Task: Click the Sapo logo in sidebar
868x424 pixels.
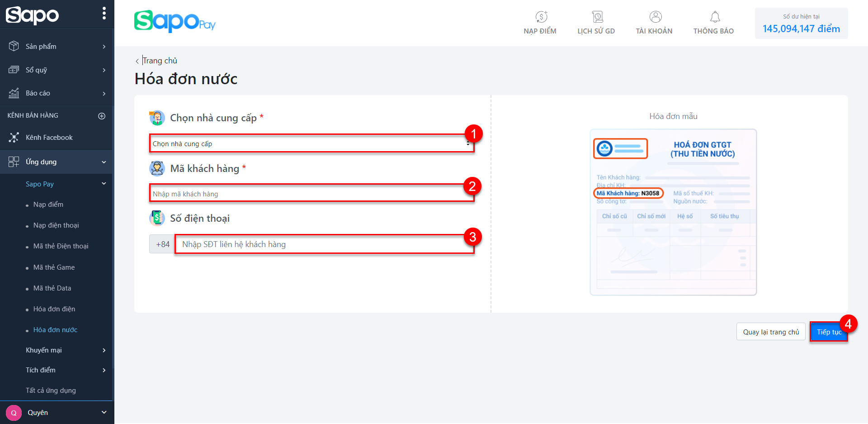Action: (x=32, y=15)
